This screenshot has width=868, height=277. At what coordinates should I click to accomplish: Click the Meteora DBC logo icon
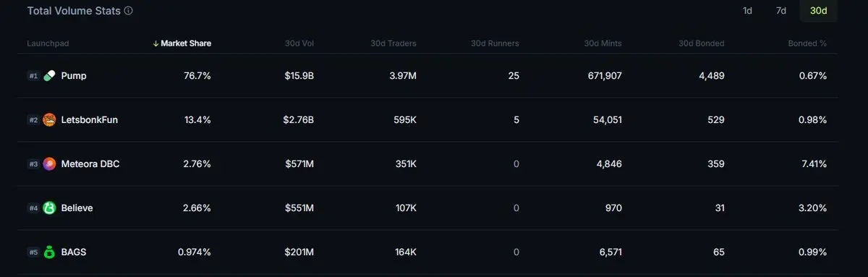point(49,164)
